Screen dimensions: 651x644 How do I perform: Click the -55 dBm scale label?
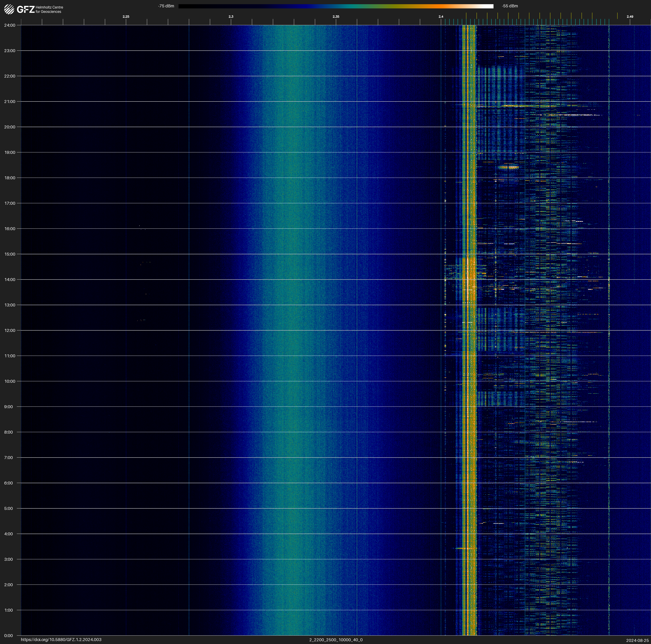[x=510, y=6]
